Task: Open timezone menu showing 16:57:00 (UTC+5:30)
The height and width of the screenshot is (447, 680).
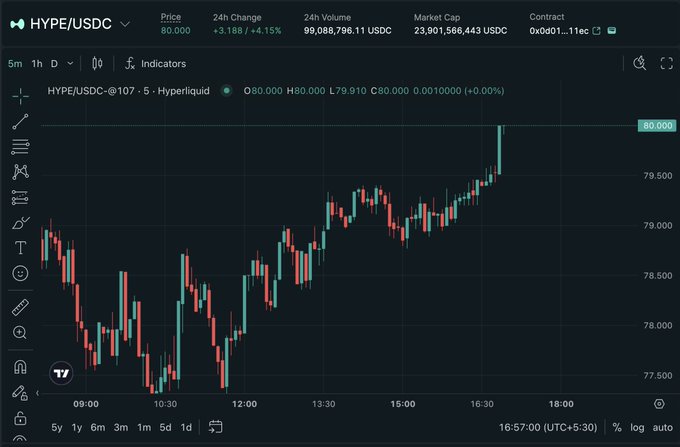Action: pyautogui.click(x=548, y=427)
